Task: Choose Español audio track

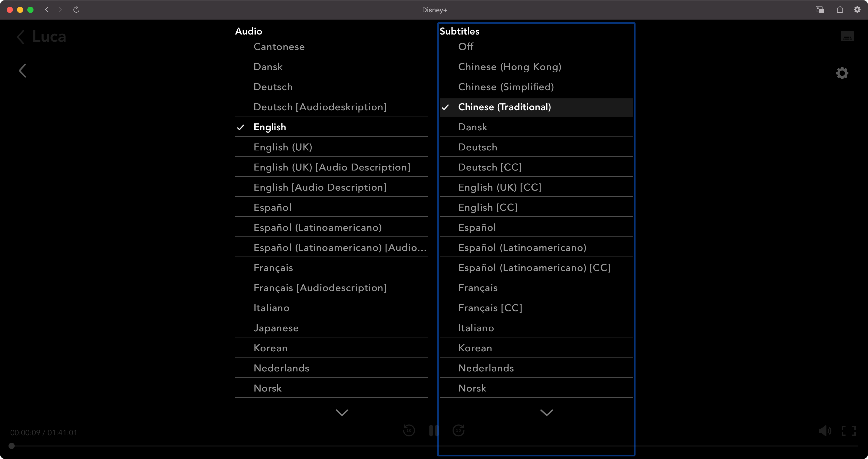Action: 331,207
